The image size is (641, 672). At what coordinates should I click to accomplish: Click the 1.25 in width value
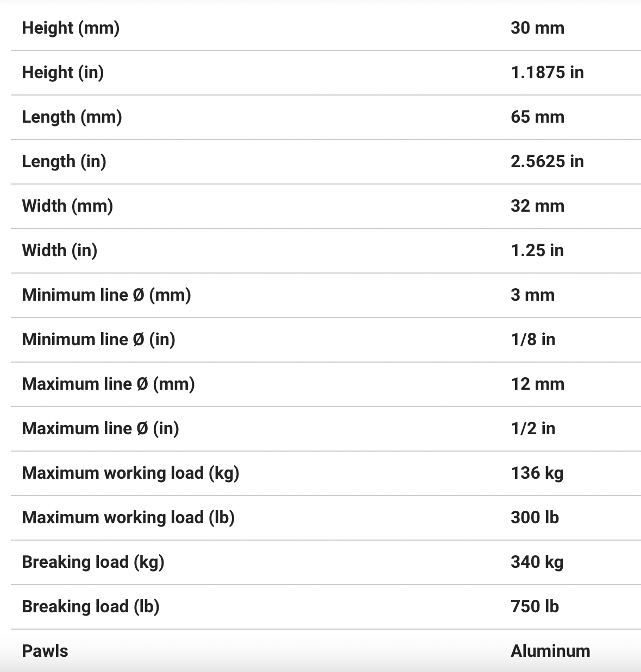(537, 250)
